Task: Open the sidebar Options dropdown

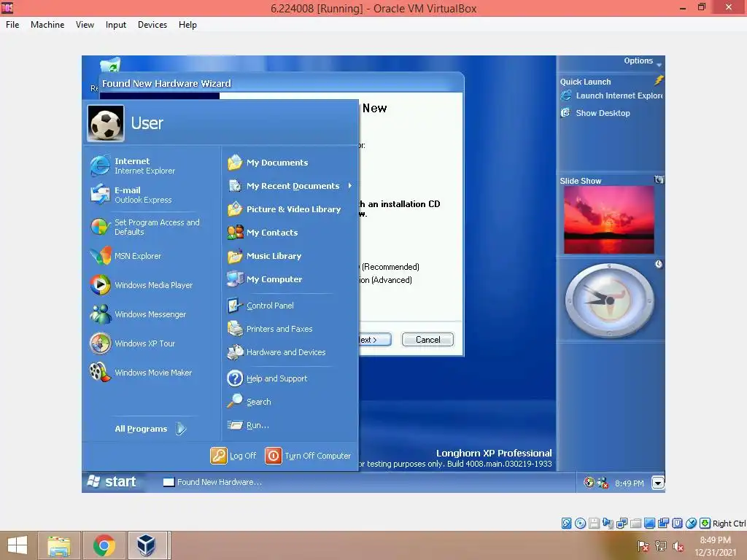Action: (x=643, y=61)
